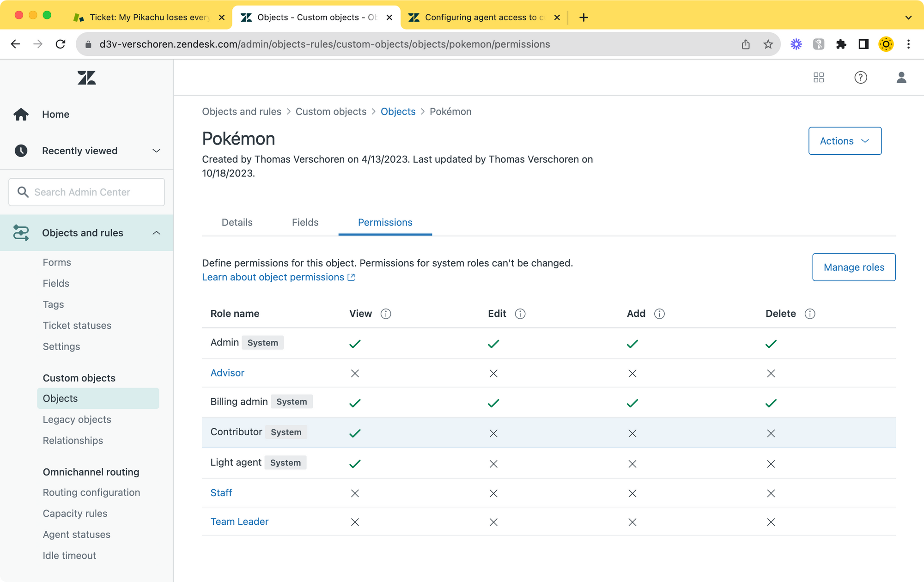Image resolution: width=924 pixels, height=582 pixels.
Task: Click the Edit column info icon
Action: (520, 314)
